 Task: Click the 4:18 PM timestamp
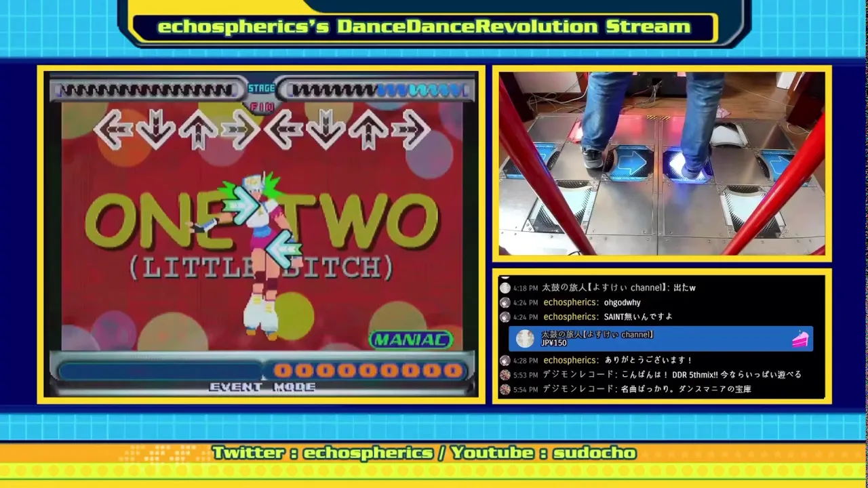[526, 287]
